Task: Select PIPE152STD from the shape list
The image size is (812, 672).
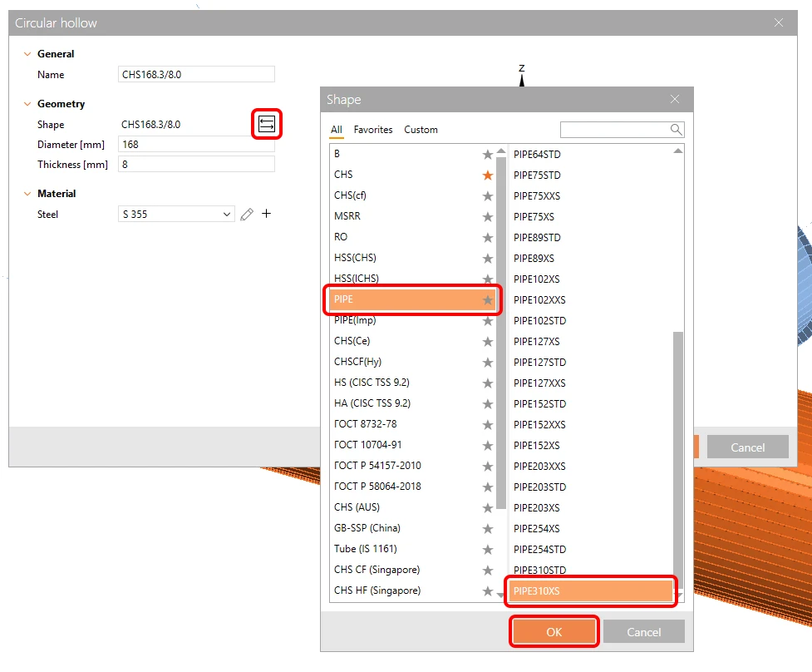Action: [x=539, y=403]
